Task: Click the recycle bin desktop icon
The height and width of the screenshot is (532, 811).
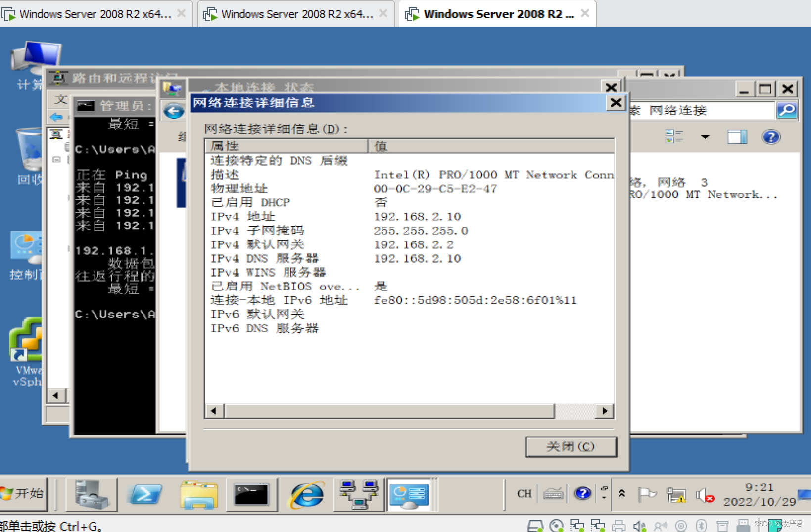Action: tap(30, 156)
